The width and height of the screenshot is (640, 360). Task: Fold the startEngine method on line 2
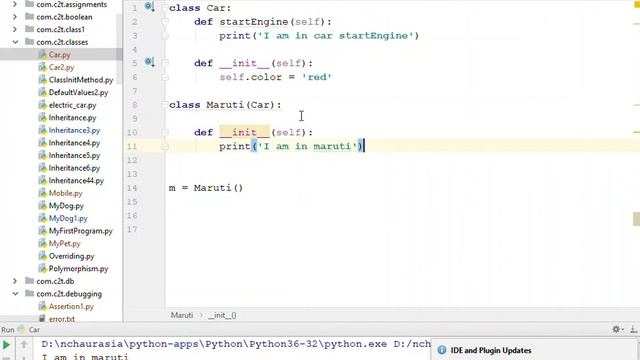pos(165,22)
